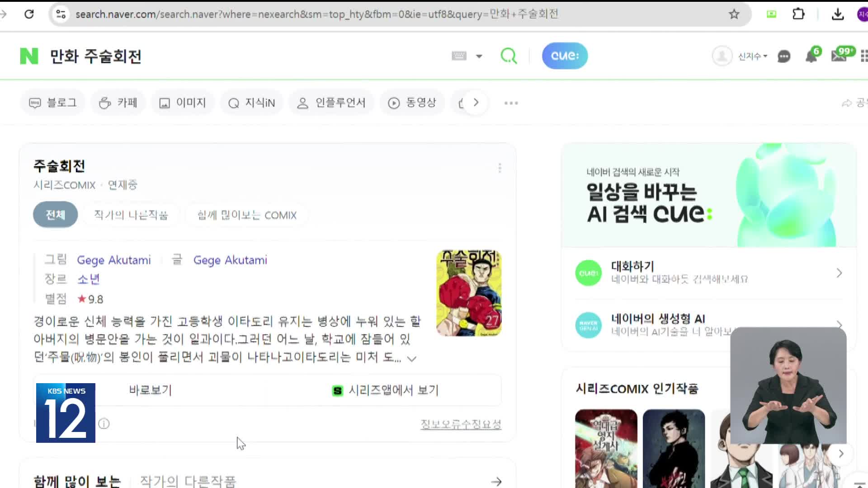Open Naver talk chat bubble icon
Image resolution: width=868 pixels, height=488 pixels.
tap(784, 56)
